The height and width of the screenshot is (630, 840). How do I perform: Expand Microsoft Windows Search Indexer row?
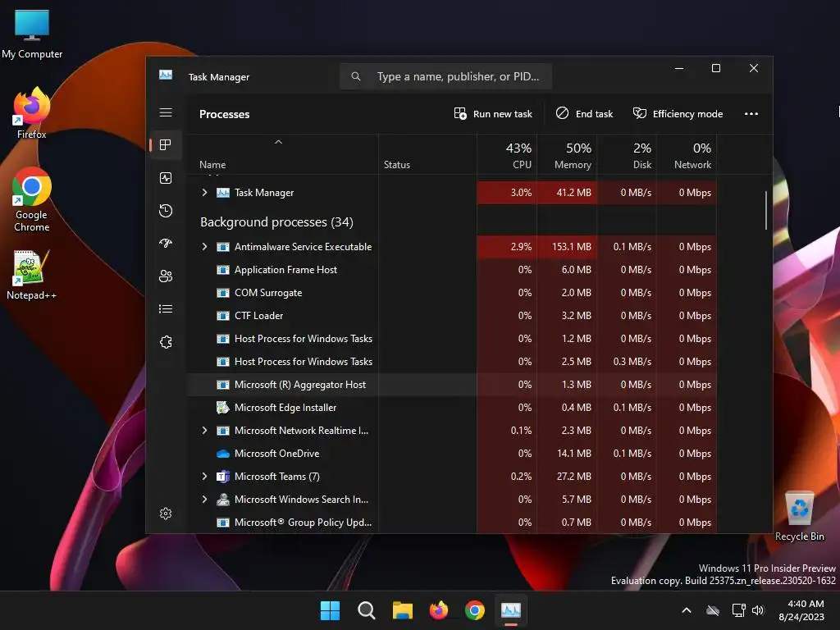pos(204,500)
